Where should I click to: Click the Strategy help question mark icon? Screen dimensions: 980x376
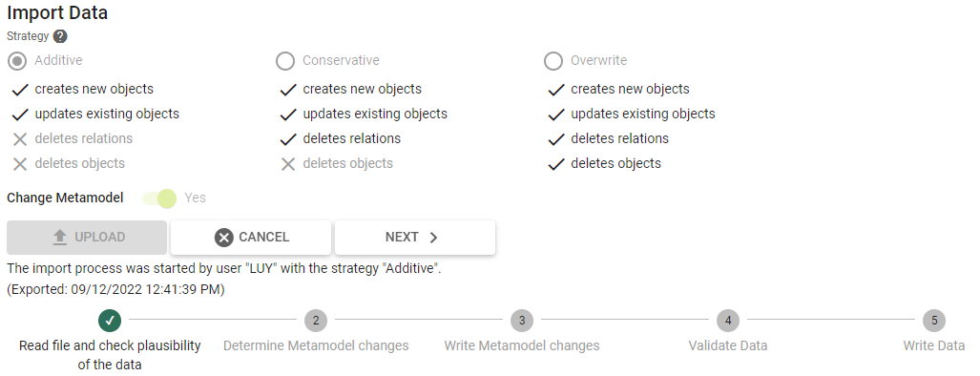tap(60, 36)
